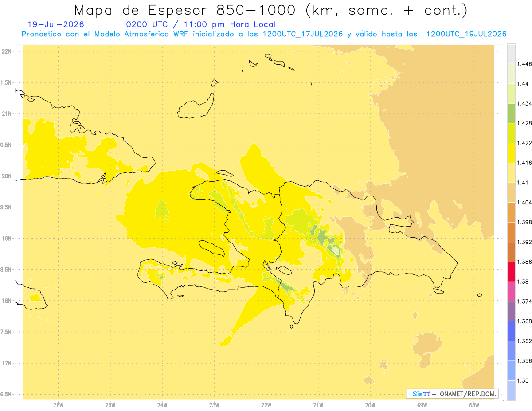Click the dark blue legend swatch above 1.362
This screenshot has height=411, width=532.
[x=511, y=331]
